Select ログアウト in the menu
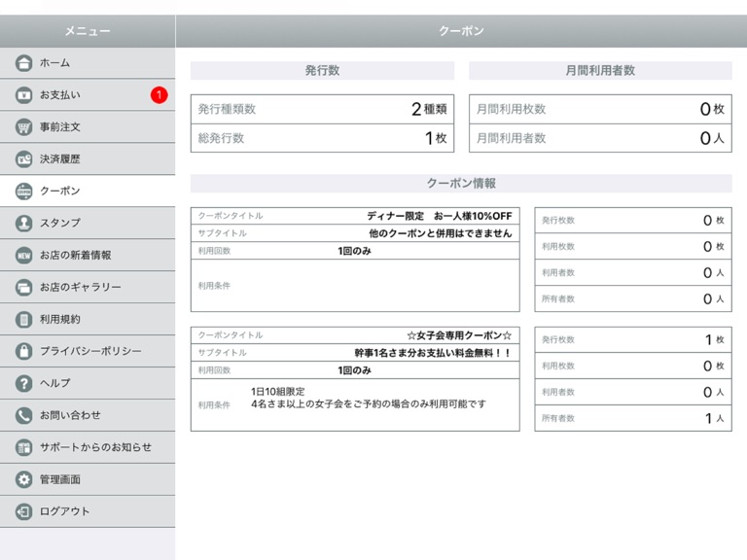The height and width of the screenshot is (560, 747). click(x=88, y=511)
